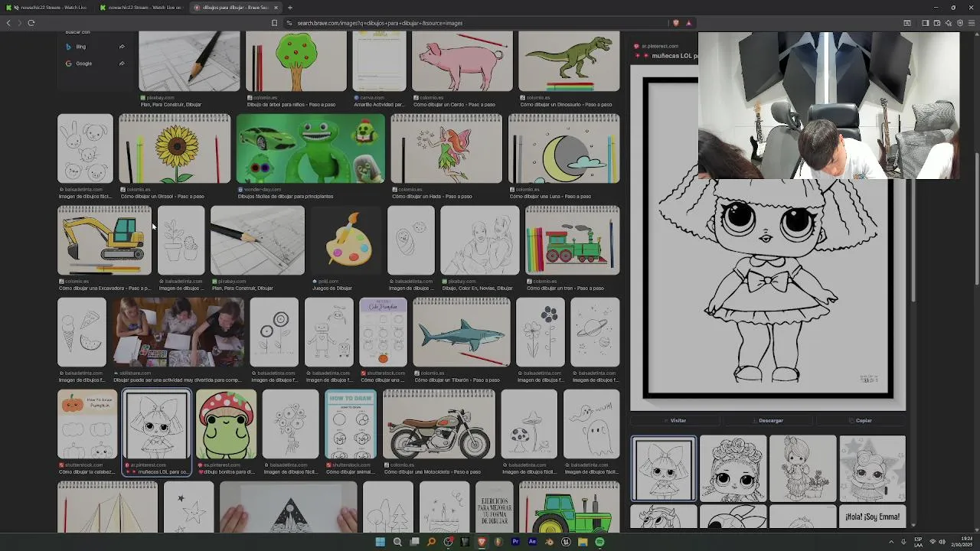Open the frog with mushroom hat thumbnail
Image resolution: width=980 pixels, height=551 pixels.
(226, 424)
